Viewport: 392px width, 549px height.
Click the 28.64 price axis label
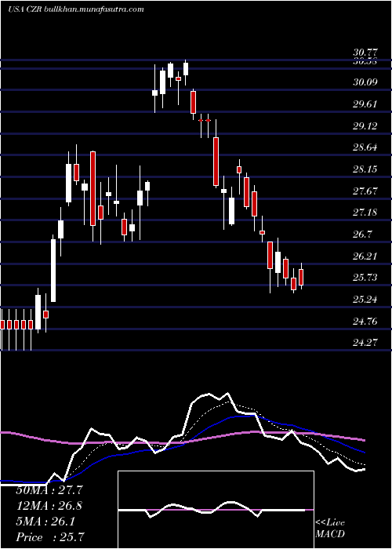(365, 147)
